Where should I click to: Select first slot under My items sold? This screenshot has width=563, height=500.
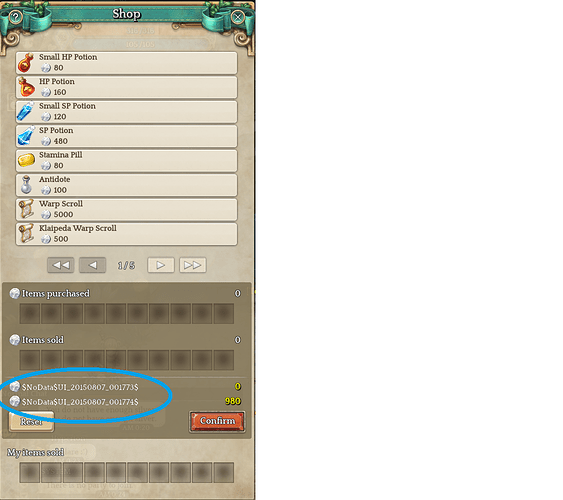[x=30, y=472]
